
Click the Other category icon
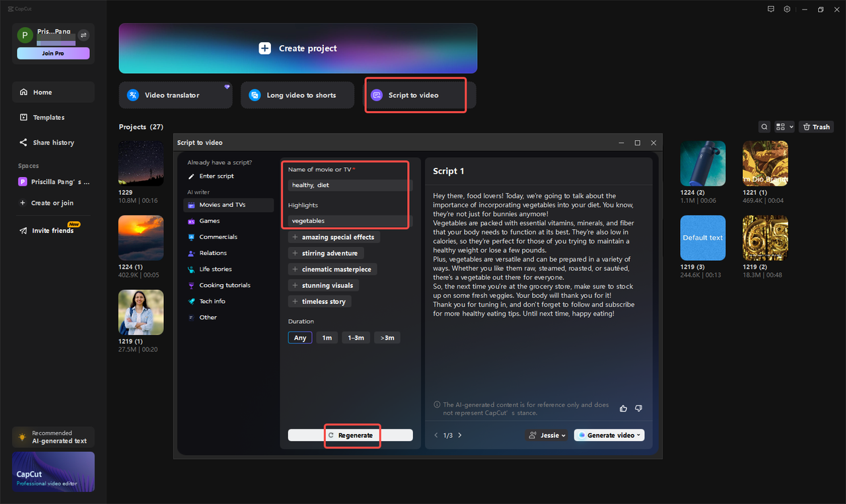tap(192, 318)
